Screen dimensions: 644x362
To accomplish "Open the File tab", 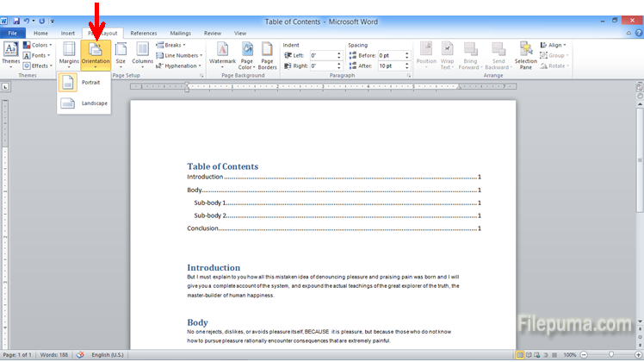I will [13, 33].
